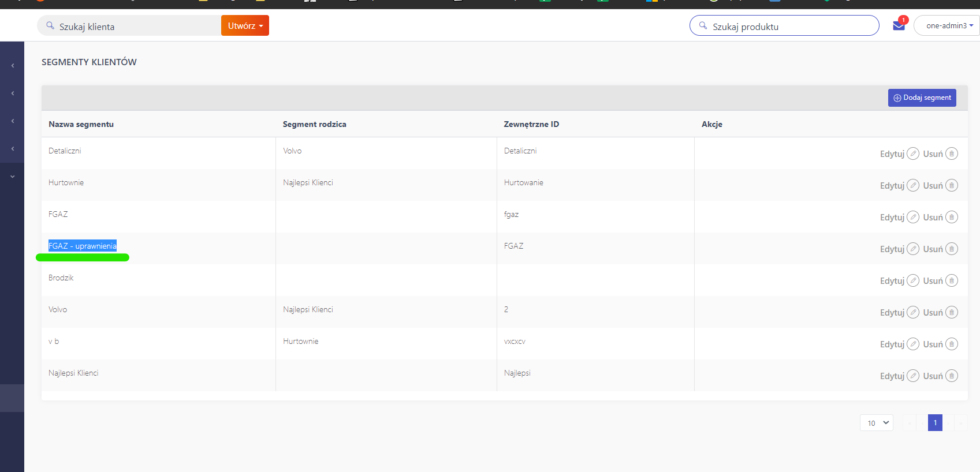Click the trash icon for Najlepsi Klienci
This screenshot has height=472, width=980.
[x=952, y=376]
